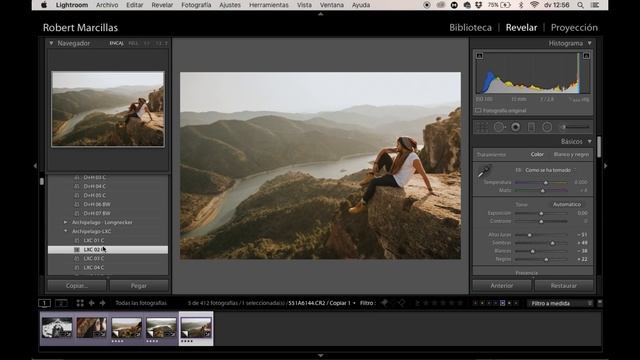Hide the right panel group arrow

coord(605,166)
